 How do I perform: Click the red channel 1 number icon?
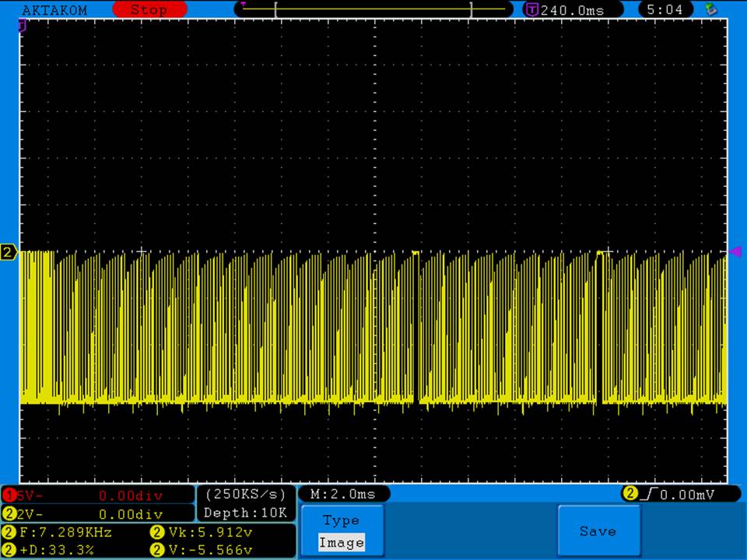tap(9, 495)
